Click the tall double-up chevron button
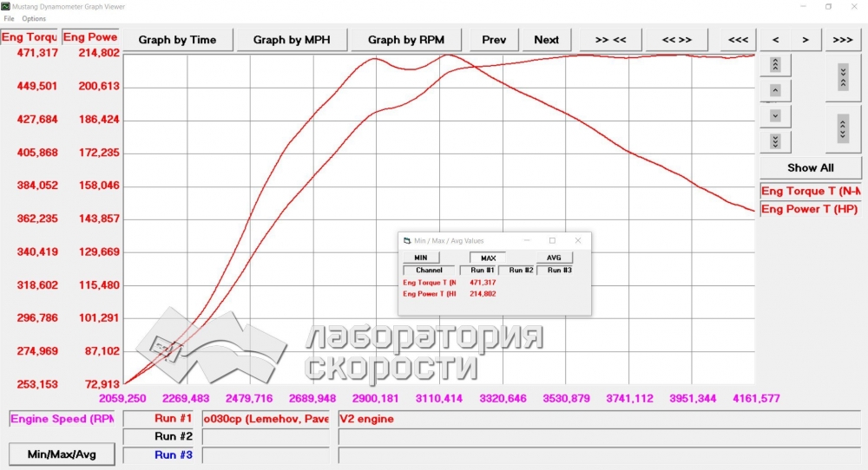 (843, 129)
